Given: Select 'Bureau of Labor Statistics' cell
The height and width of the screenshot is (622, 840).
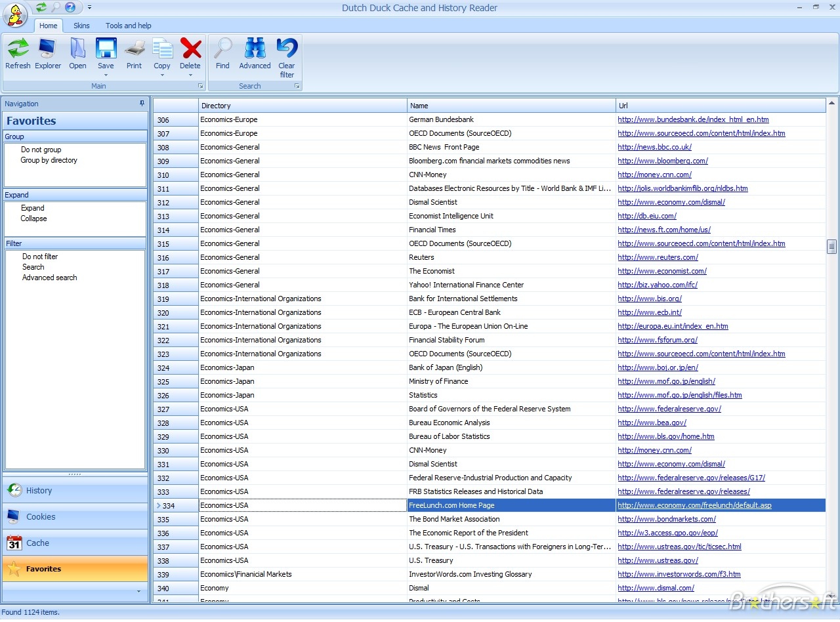Looking at the screenshot, I should click(511, 436).
